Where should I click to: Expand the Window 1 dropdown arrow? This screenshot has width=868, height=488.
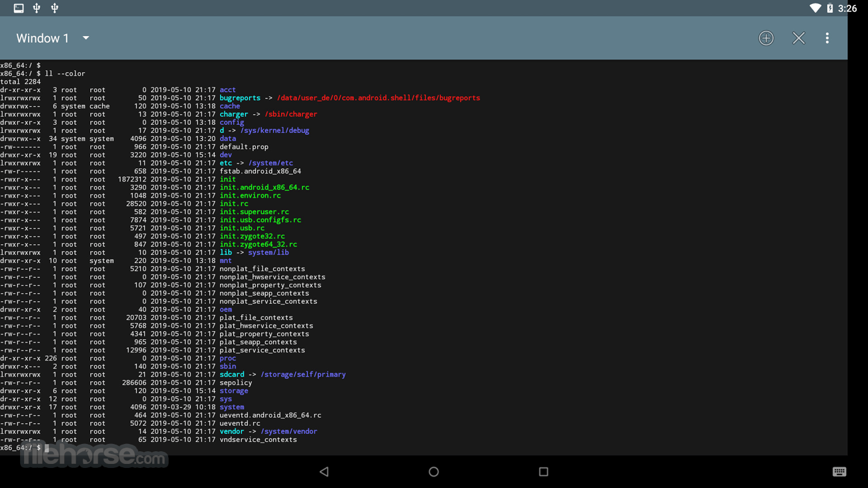(x=86, y=38)
